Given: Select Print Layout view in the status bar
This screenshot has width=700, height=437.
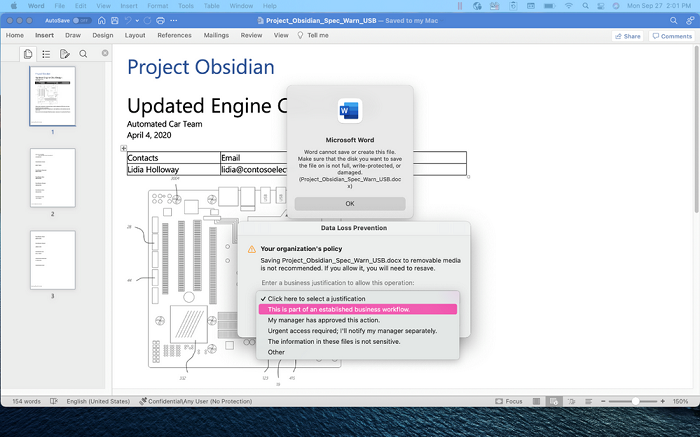Looking at the screenshot, I should click(x=554, y=401).
